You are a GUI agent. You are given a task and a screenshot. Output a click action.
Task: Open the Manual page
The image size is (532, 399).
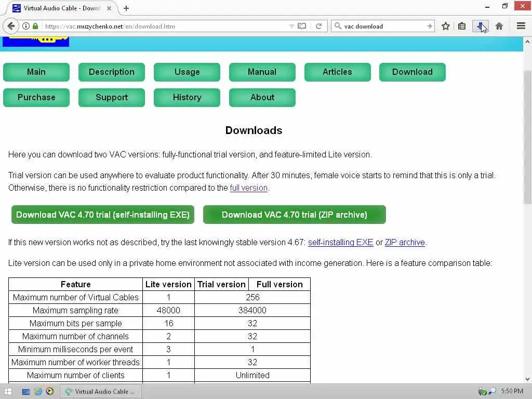[262, 72]
